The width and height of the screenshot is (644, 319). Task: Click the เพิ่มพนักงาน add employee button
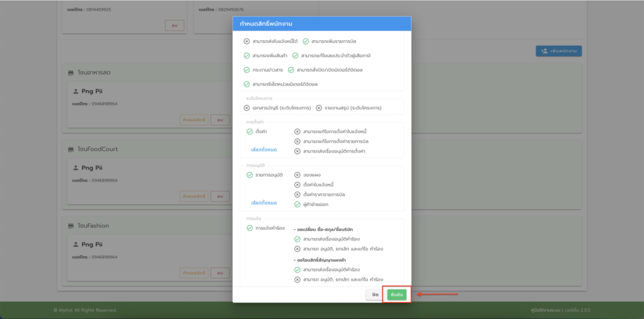pyautogui.click(x=559, y=51)
